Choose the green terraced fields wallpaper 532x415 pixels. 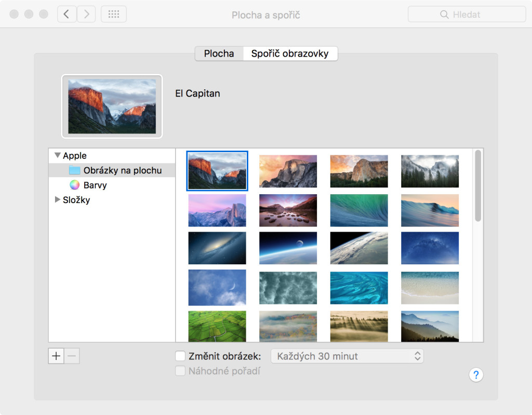[x=217, y=326]
